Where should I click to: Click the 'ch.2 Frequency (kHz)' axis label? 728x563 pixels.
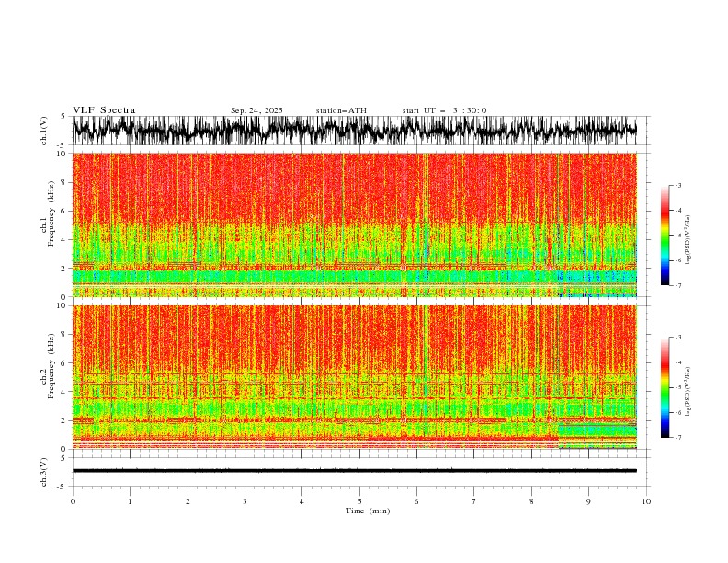[x=48, y=366]
